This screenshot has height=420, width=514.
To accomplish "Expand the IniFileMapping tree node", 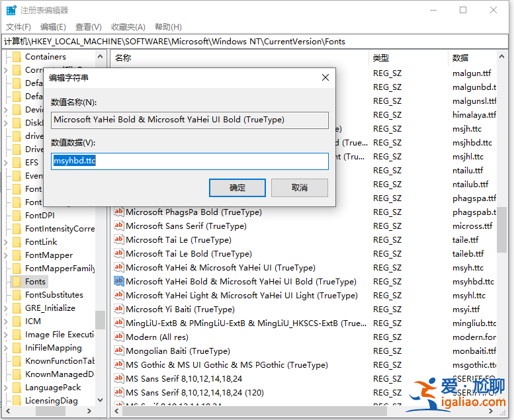I will pos(6,348).
